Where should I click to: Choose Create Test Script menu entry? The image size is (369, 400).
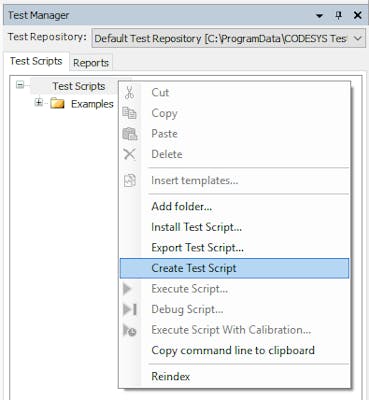[234, 268]
